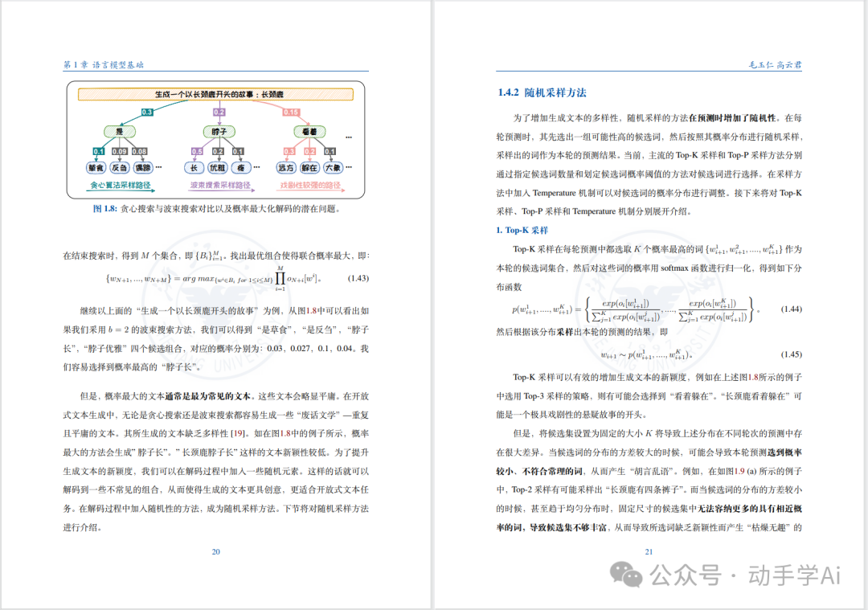
Task: Click equation number '(1.44)'
Action: click(791, 309)
